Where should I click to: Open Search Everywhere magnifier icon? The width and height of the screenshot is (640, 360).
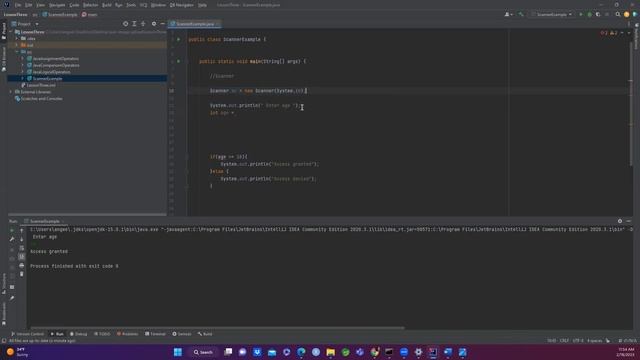tap(618, 14)
